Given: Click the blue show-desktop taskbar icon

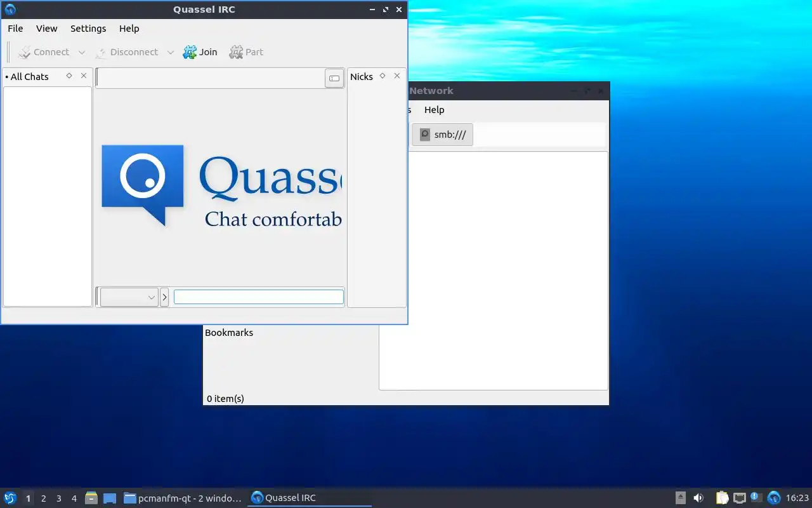Looking at the screenshot, I should 110,498.
